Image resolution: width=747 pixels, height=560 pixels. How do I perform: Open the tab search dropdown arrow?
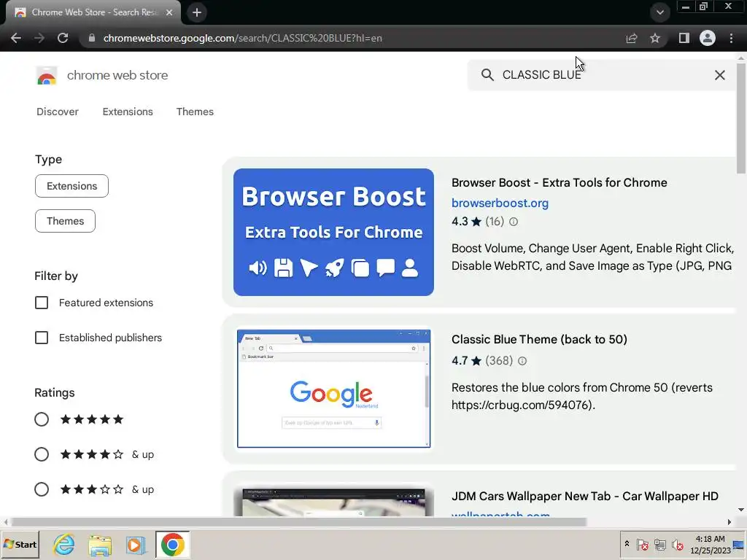[659, 12]
